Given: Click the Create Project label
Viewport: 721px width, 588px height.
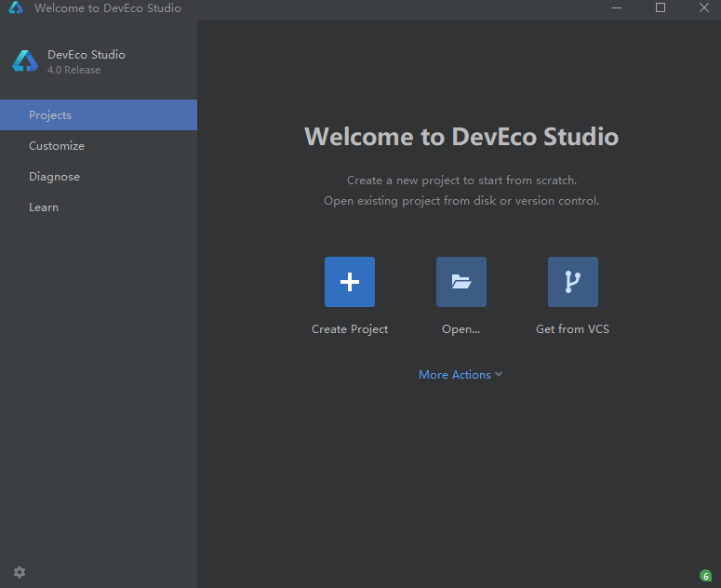Looking at the screenshot, I should click(x=350, y=329).
